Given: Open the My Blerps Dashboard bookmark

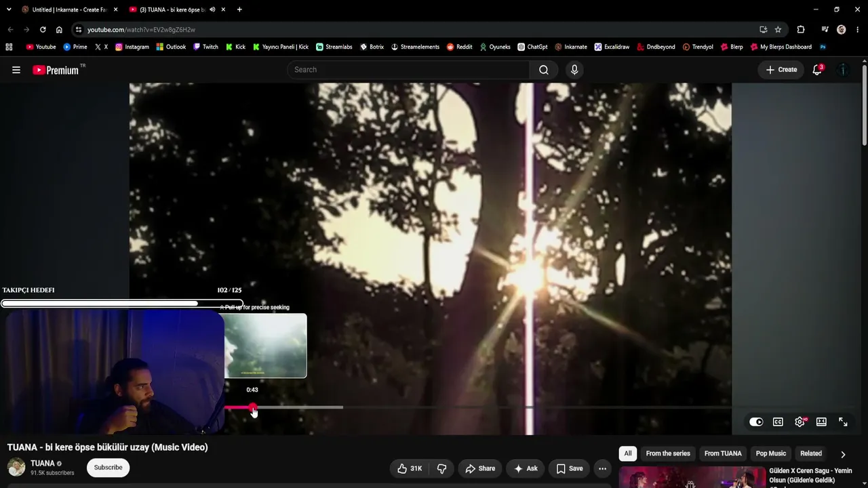Looking at the screenshot, I should (781, 47).
